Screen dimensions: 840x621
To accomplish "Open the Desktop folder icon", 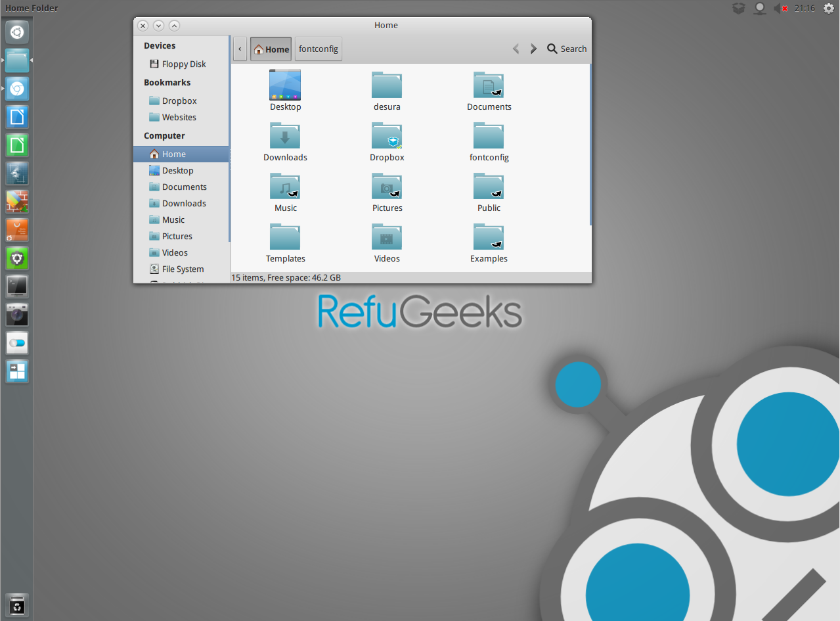I will [285, 85].
